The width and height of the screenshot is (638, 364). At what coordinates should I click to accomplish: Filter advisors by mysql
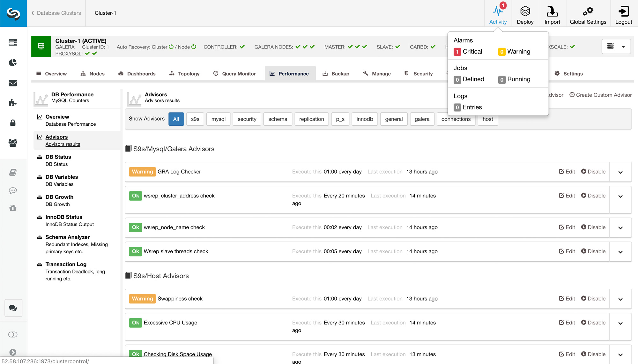click(x=219, y=119)
